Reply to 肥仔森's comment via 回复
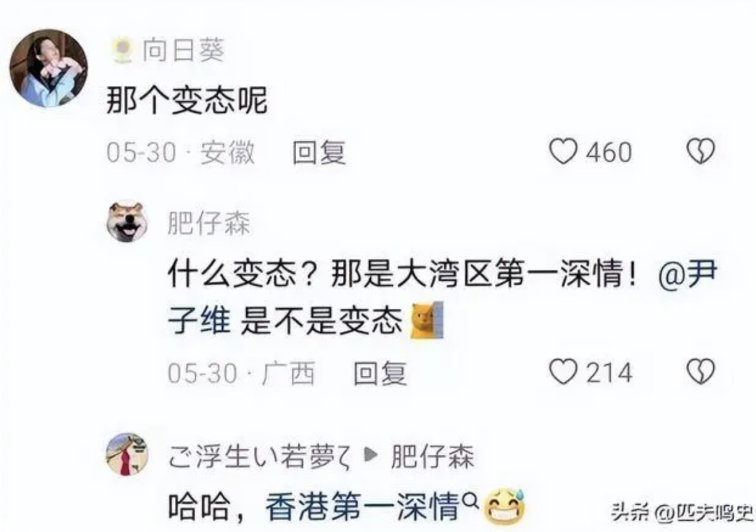This screenshot has height=532, width=756. [x=380, y=373]
